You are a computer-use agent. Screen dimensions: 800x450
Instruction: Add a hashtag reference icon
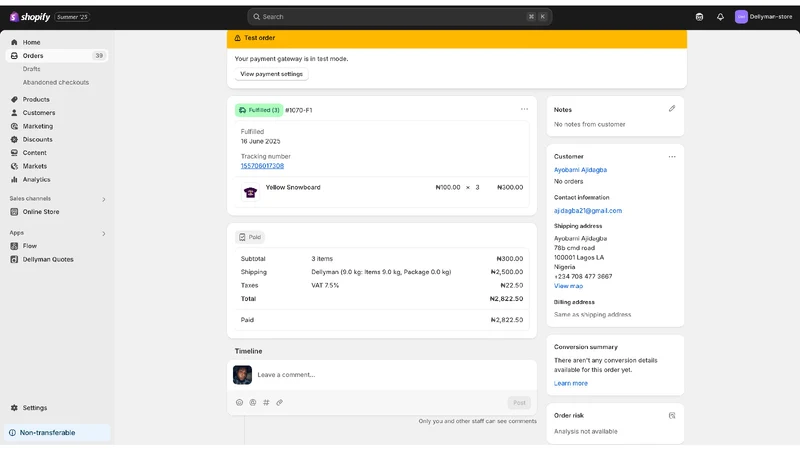tap(266, 403)
